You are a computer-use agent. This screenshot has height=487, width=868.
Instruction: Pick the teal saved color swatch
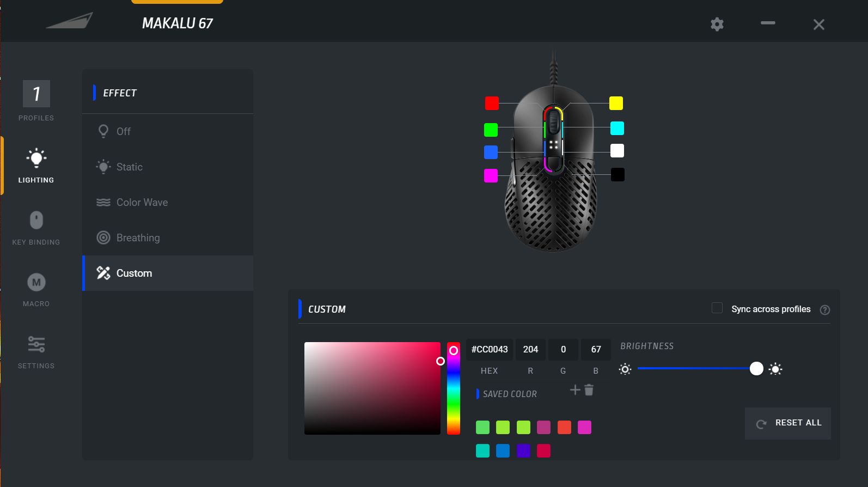point(482,451)
